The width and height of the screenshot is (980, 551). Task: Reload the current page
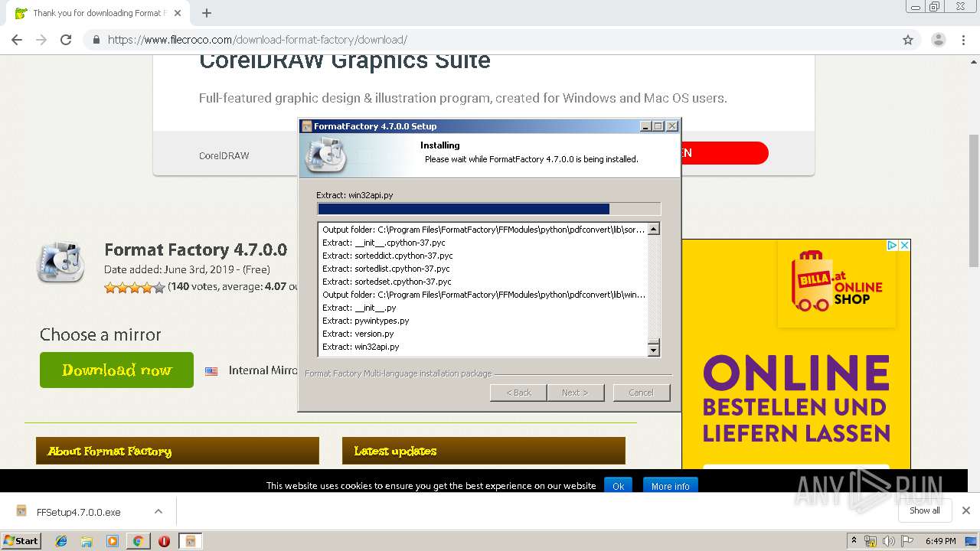[x=66, y=40]
